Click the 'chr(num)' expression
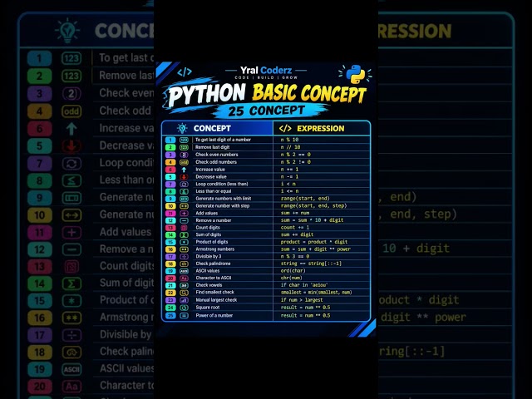This screenshot has width=532, height=399. pyautogui.click(x=291, y=278)
